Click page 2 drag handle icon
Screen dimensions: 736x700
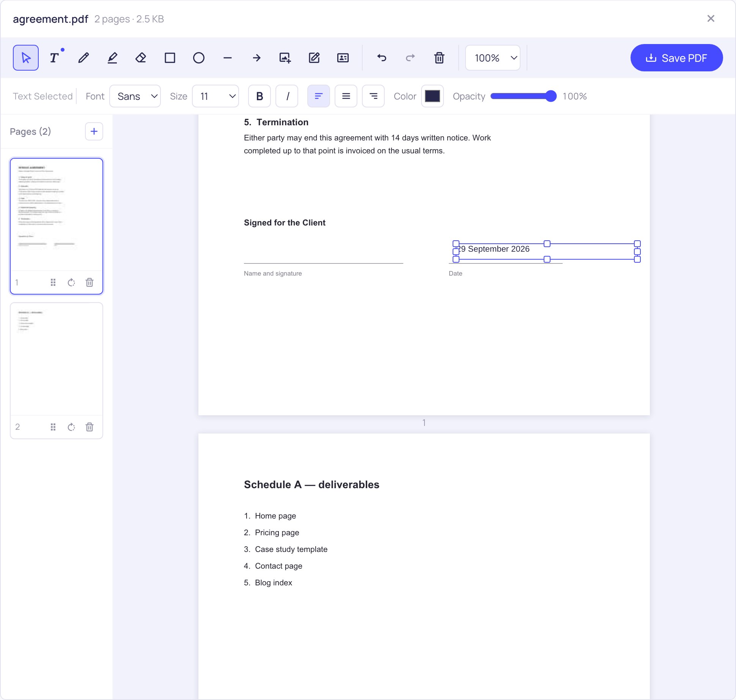pos(53,427)
